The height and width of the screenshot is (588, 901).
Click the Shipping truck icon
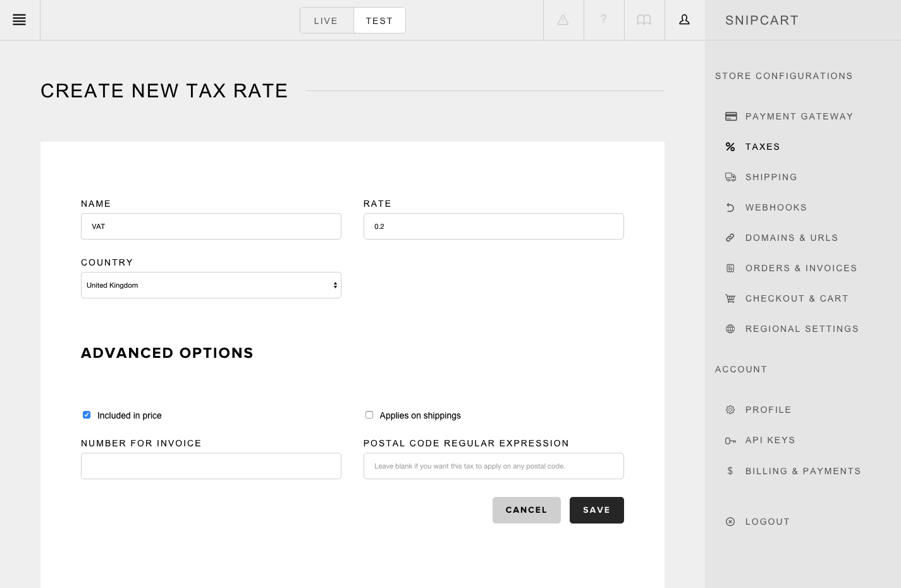coord(730,177)
